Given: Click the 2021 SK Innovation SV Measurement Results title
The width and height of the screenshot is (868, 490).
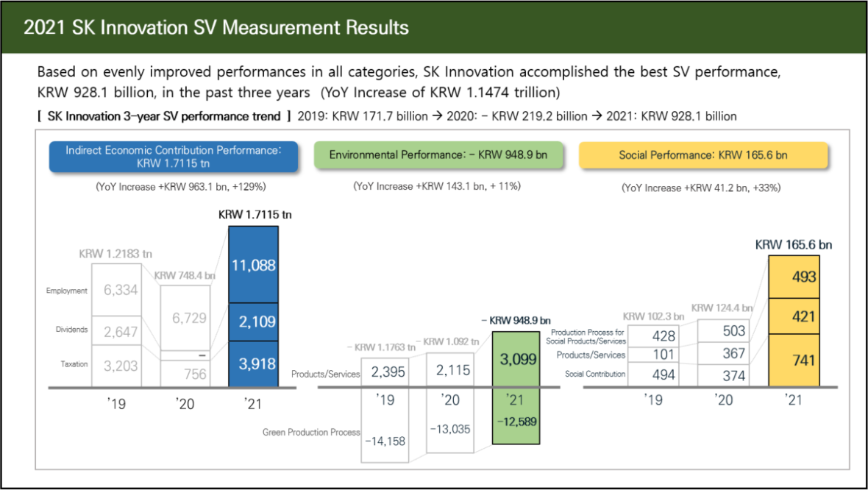Looking at the screenshot, I should coord(216,28).
